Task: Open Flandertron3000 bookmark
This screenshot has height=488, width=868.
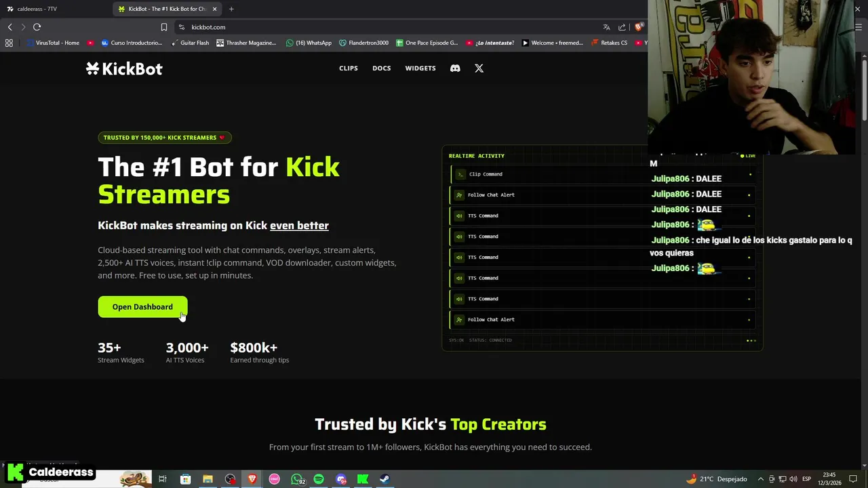Action: point(363,43)
